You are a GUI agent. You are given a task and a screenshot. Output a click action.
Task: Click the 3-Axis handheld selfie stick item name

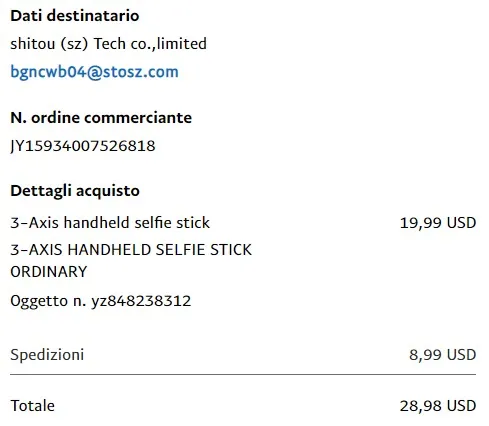click(110, 223)
